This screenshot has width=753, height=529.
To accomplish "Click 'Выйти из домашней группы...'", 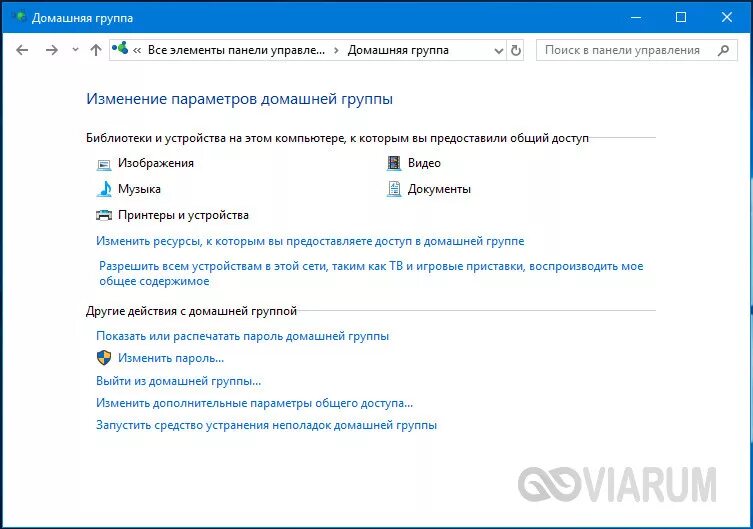I will [179, 381].
